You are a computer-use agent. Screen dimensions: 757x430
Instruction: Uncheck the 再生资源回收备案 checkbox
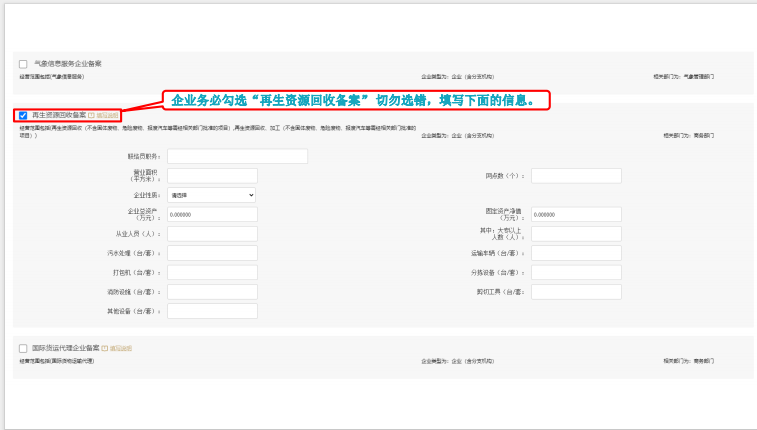(x=22, y=116)
